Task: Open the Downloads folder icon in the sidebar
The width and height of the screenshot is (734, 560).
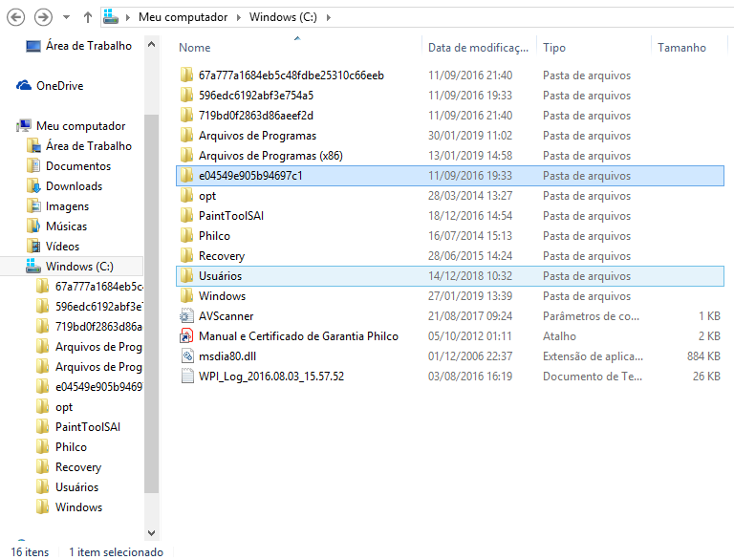Action: [33, 186]
